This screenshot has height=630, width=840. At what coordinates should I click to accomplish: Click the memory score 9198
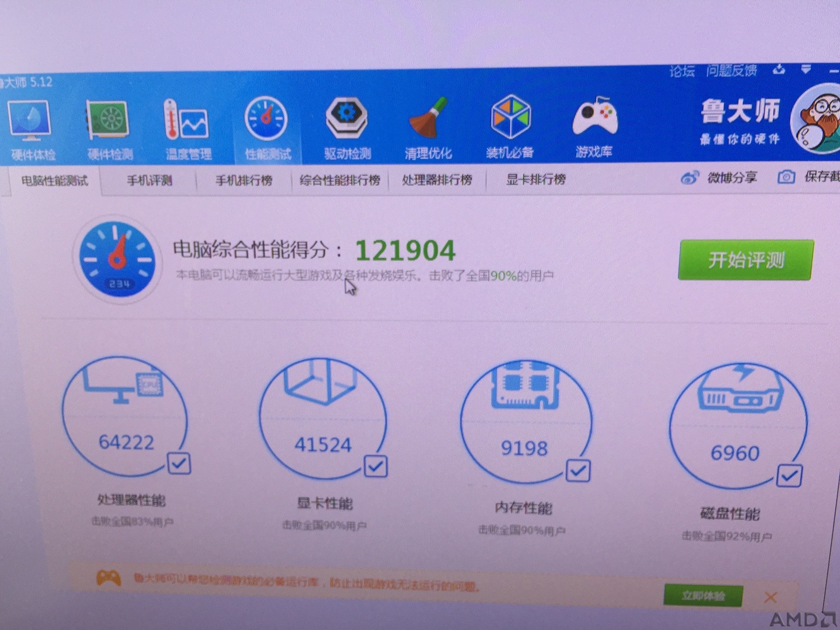pos(524,448)
